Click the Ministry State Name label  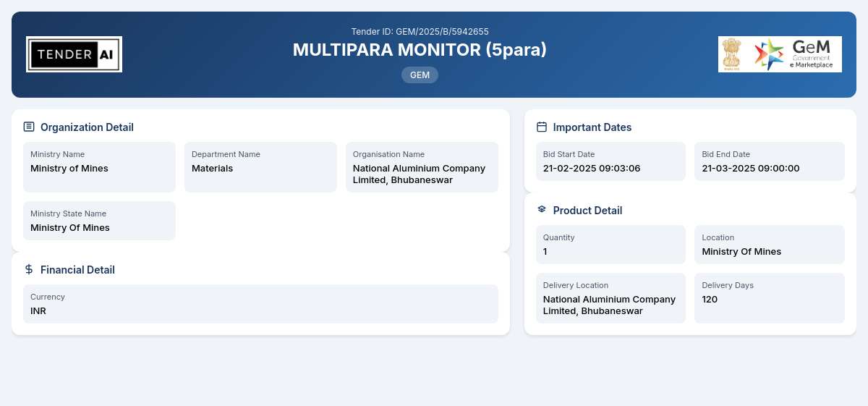coord(68,213)
